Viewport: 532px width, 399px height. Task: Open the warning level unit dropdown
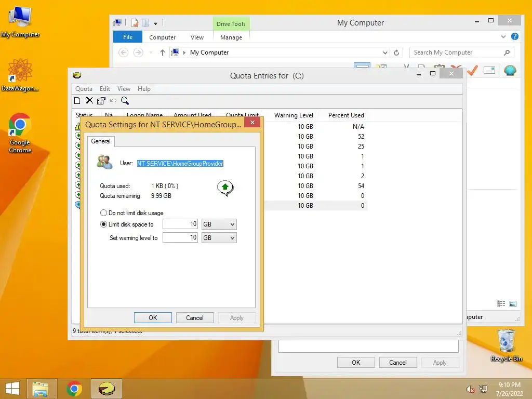(x=219, y=237)
